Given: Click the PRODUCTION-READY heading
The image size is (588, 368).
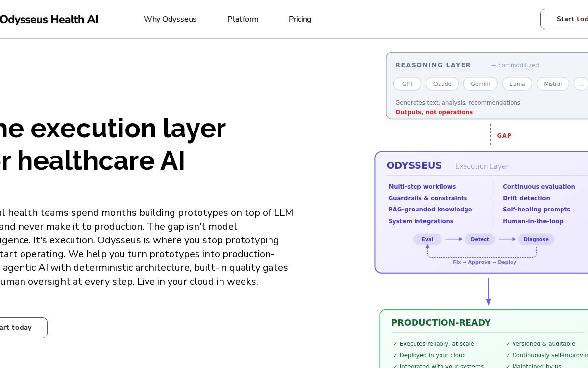Looking at the screenshot, I should (x=441, y=323).
